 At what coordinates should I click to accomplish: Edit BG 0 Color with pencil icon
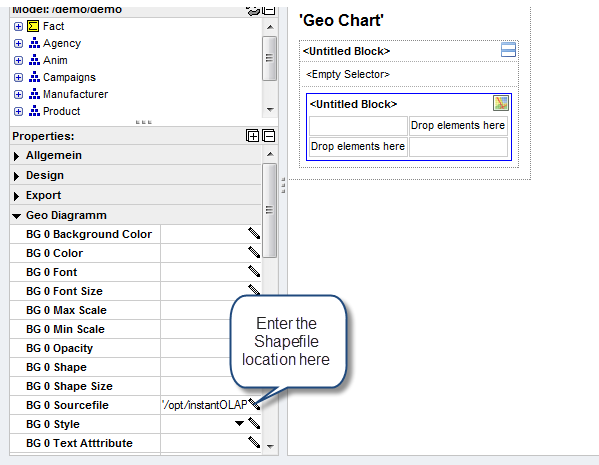pos(254,252)
